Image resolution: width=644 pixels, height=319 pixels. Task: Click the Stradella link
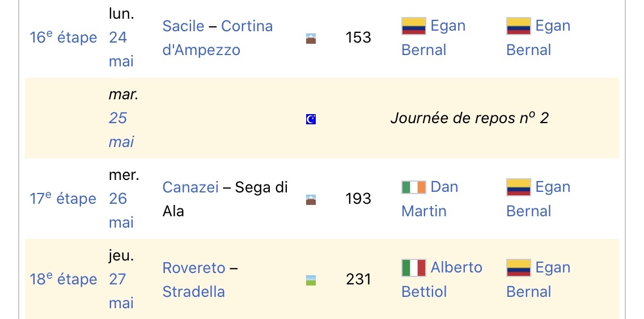click(x=193, y=292)
